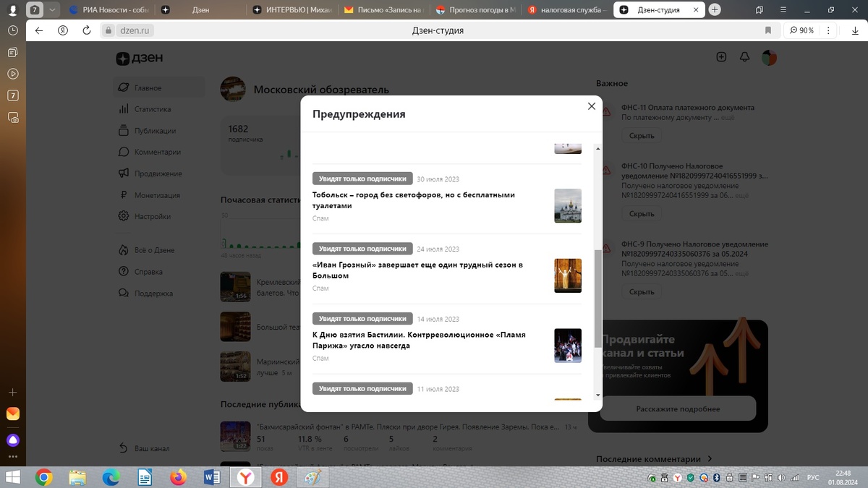868x488 pixels.
Task: Click 'Увидят только подписчики' badge dated 30 июля
Action: click(x=362, y=179)
